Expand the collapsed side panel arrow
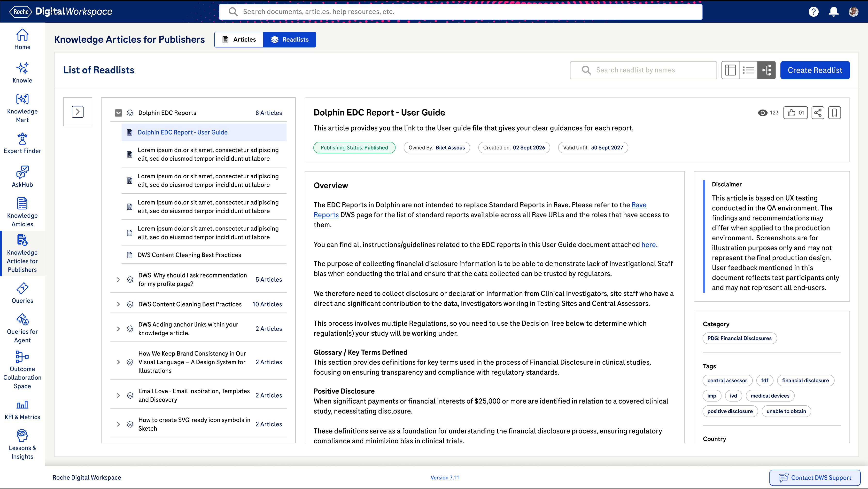 [x=77, y=112]
